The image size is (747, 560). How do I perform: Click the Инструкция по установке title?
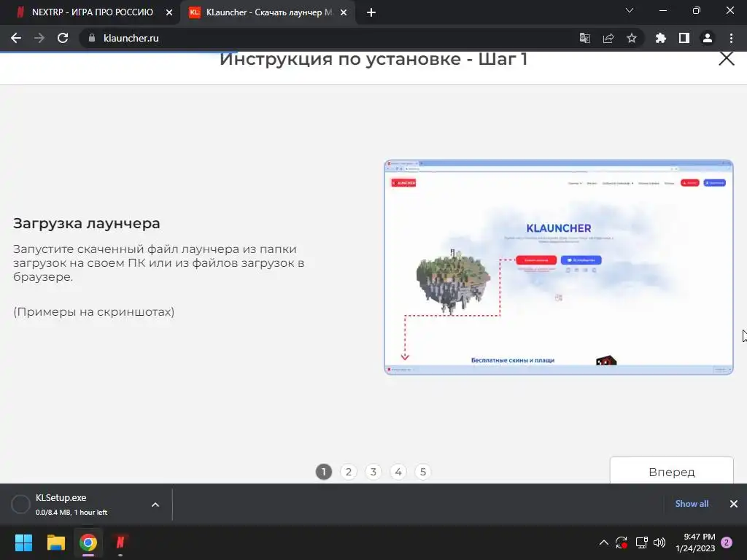click(373, 59)
